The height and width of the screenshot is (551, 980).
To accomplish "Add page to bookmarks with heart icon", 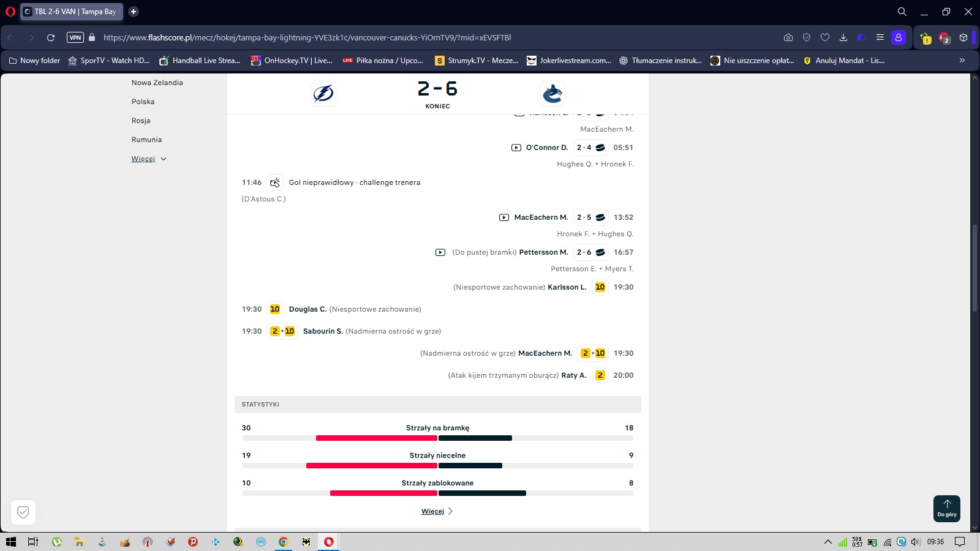I will click(825, 37).
